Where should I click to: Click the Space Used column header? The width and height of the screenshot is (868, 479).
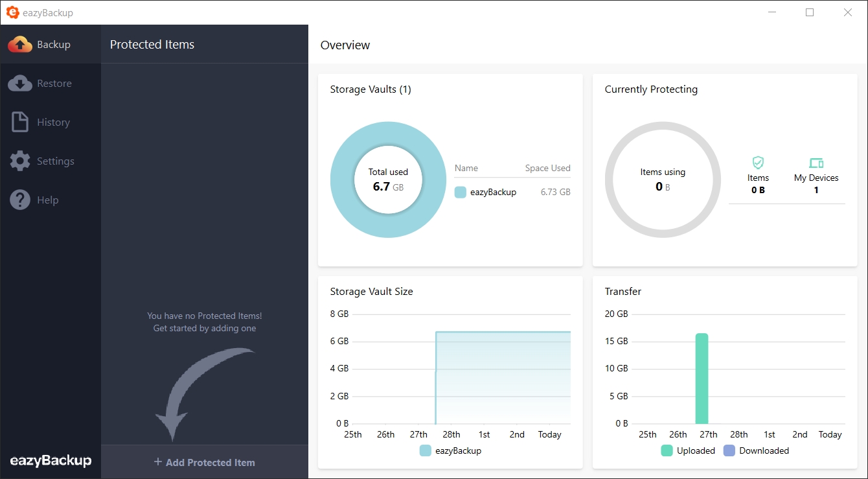point(548,168)
